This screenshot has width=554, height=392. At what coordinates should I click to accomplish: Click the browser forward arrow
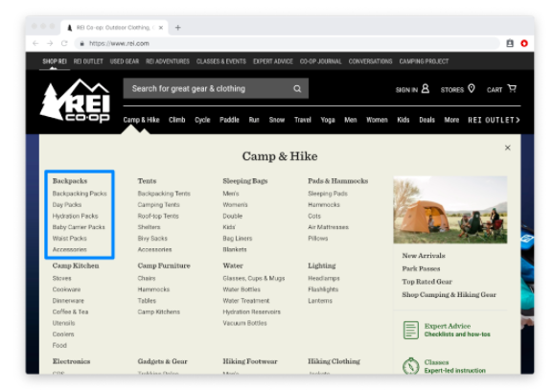coord(50,43)
